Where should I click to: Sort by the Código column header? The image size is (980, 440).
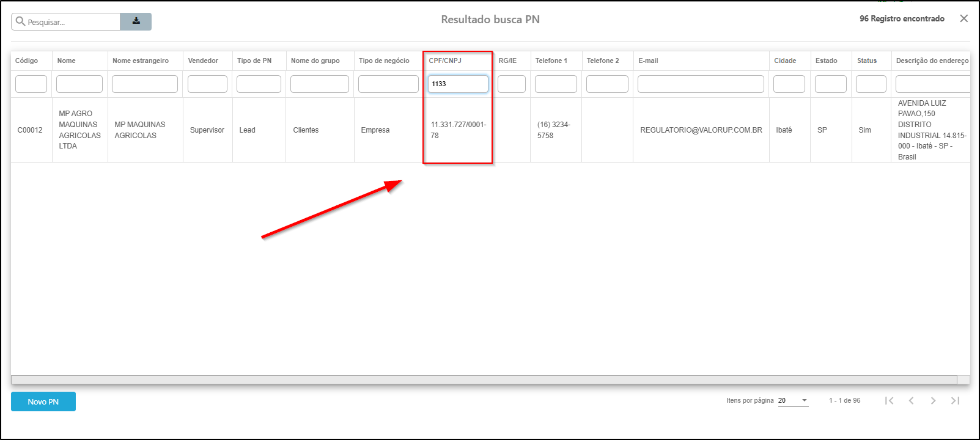[26, 61]
